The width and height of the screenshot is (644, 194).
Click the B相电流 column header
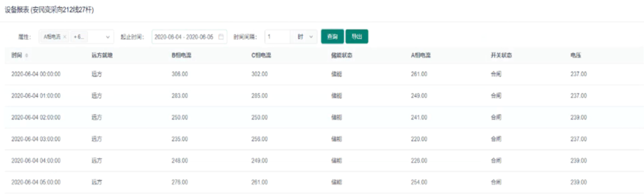point(181,55)
